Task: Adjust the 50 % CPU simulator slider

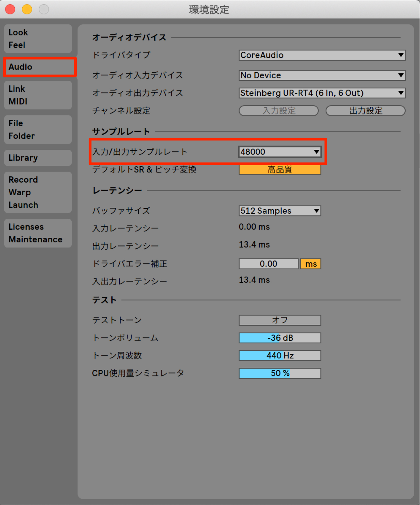Action: tap(280, 374)
